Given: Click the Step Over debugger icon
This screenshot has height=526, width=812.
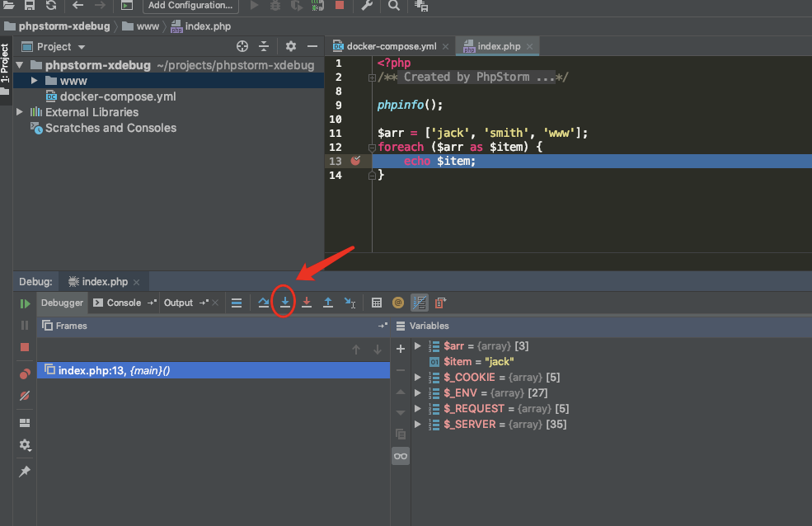Looking at the screenshot, I should (264, 303).
